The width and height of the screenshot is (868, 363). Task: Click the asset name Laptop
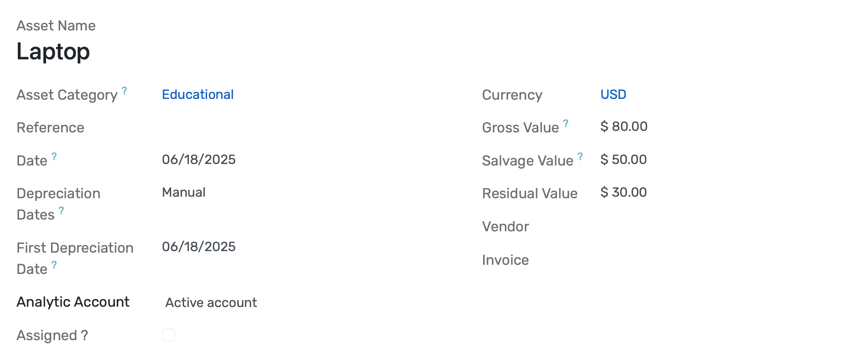click(53, 51)
